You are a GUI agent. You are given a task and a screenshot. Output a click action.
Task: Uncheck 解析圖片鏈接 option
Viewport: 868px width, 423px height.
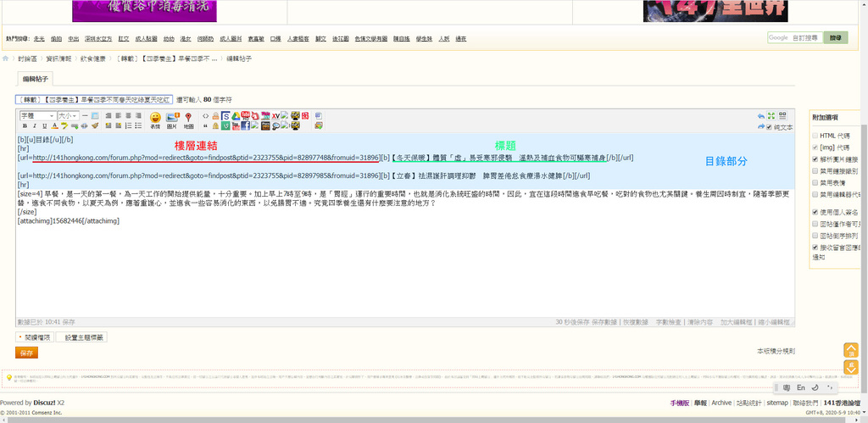(x=815, y=159)
